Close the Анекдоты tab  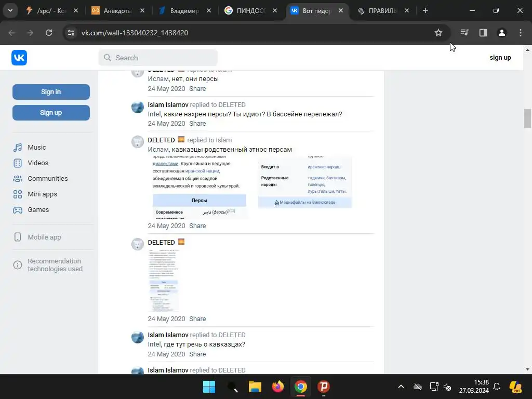point(142,10)
